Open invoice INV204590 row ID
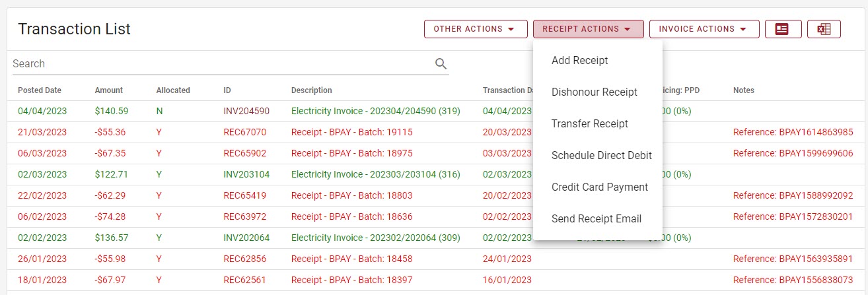The image size is (868, 295). pyautogui.click(x=246, y=112)
